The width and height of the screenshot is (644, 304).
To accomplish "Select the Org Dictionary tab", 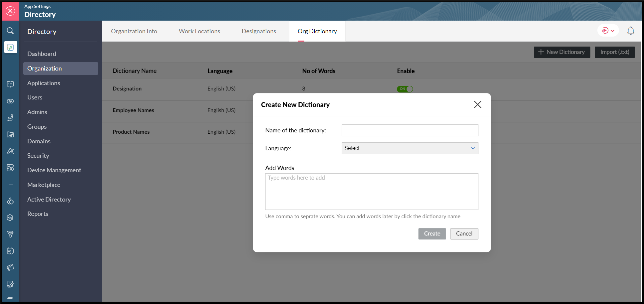I will coord(317,31).
